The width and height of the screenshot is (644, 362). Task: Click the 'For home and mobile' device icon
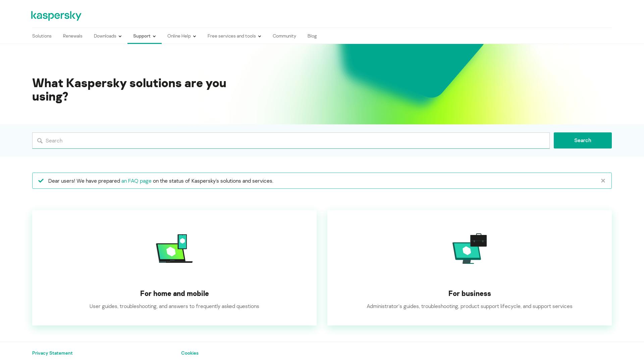174,248
